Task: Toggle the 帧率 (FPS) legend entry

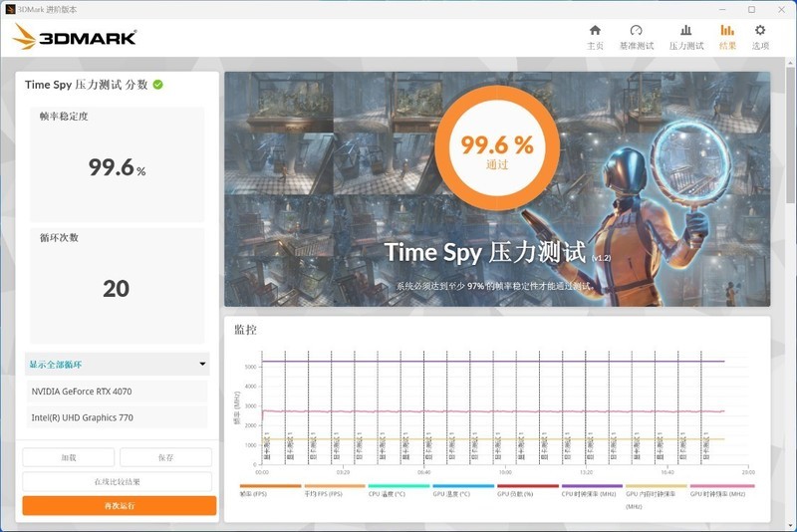Action: [270, 491]
